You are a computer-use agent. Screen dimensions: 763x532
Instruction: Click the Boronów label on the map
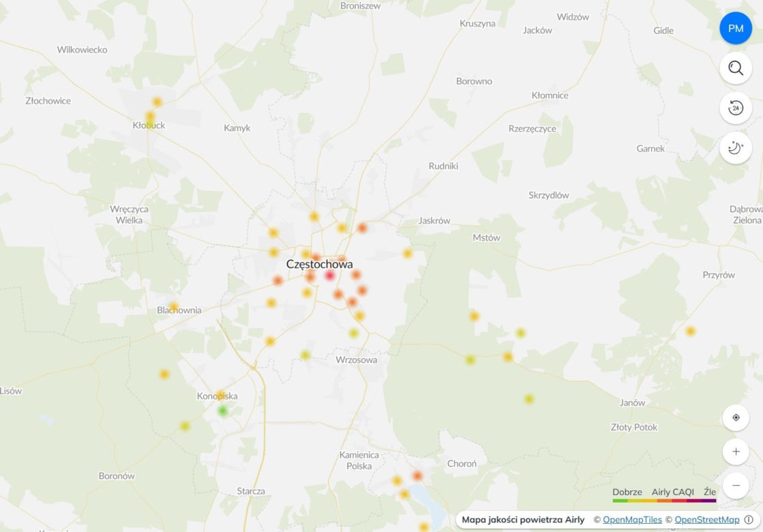[117, 476]
